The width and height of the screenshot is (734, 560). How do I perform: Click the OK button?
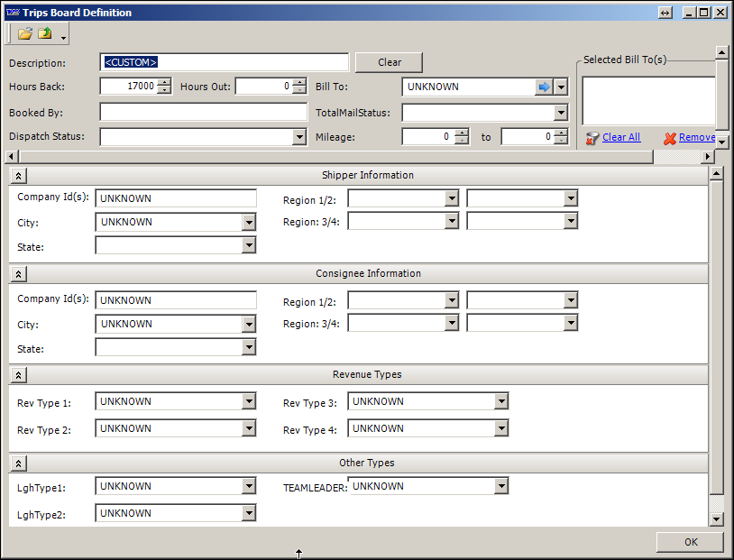690,542
